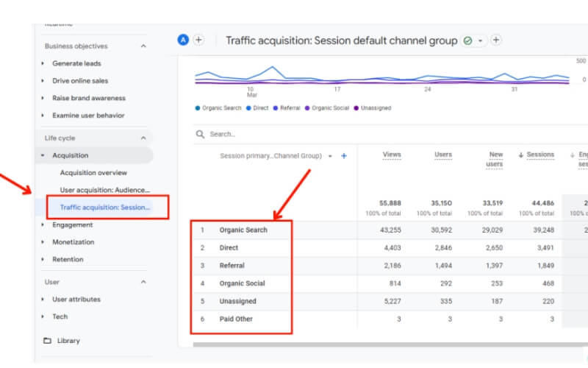Click the Referral row label
The height and width of the screenshot is (368, 588).
232,266
